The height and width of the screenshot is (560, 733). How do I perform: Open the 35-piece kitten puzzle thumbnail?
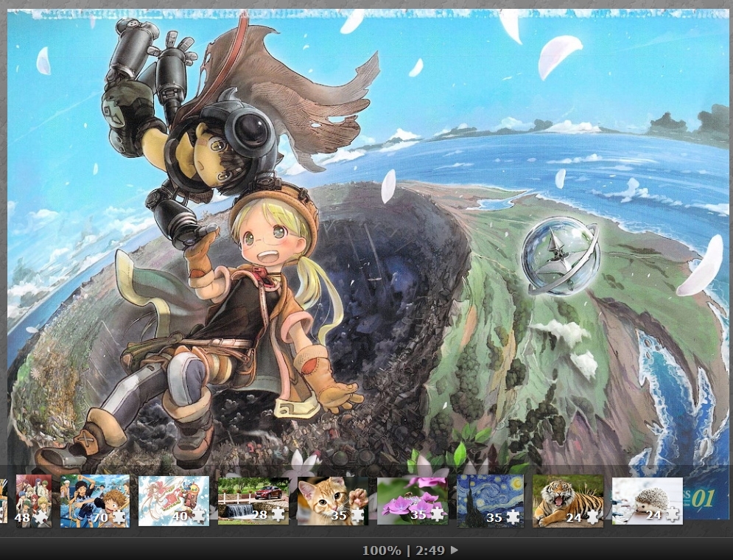pyautogui.click(x=333, y=501)
